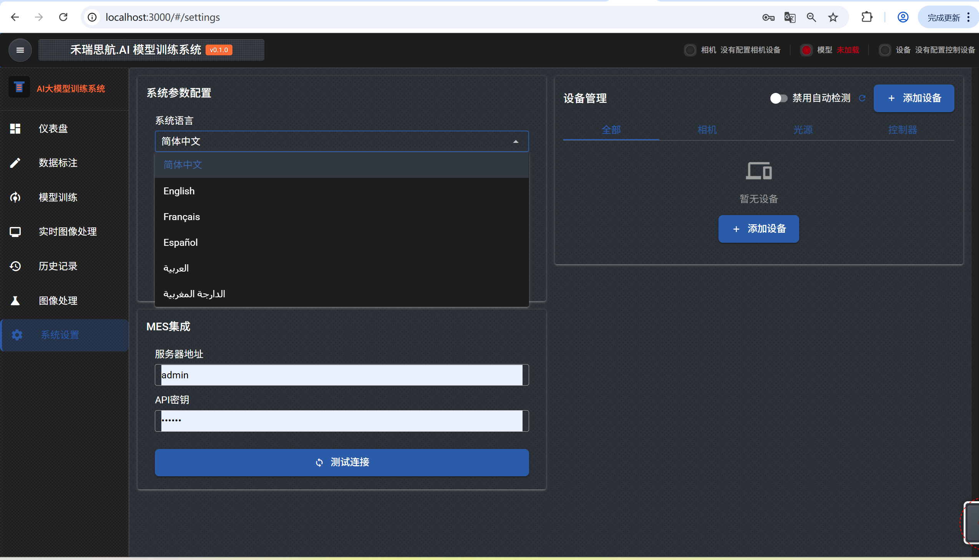Image resolution: width=979 pixels, height=560 pixels.
Task: Click browser back arrow
Action: (15, 17)
